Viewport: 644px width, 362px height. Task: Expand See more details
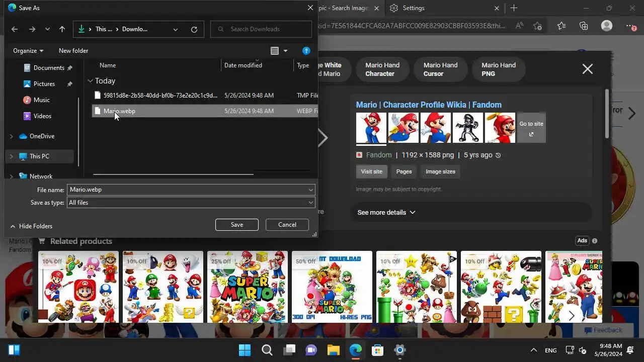[x=386, y=213]
